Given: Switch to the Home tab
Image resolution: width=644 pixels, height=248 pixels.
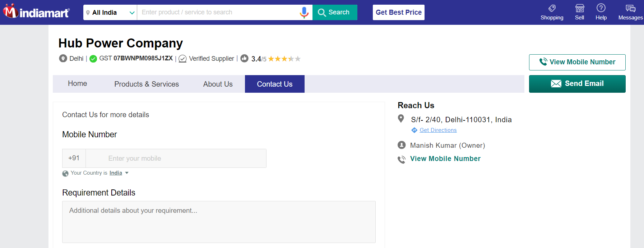Looking at the screenshot, I should click(x=77, y=84).
